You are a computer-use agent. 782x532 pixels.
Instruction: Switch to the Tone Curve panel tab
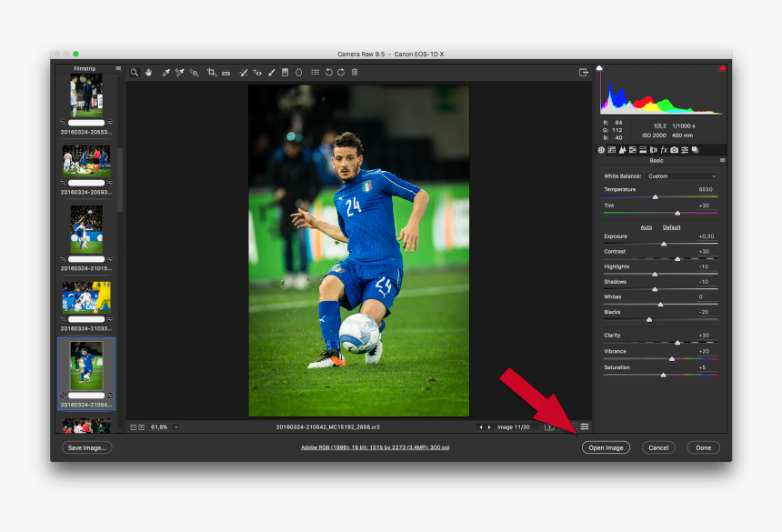(612, 150)
